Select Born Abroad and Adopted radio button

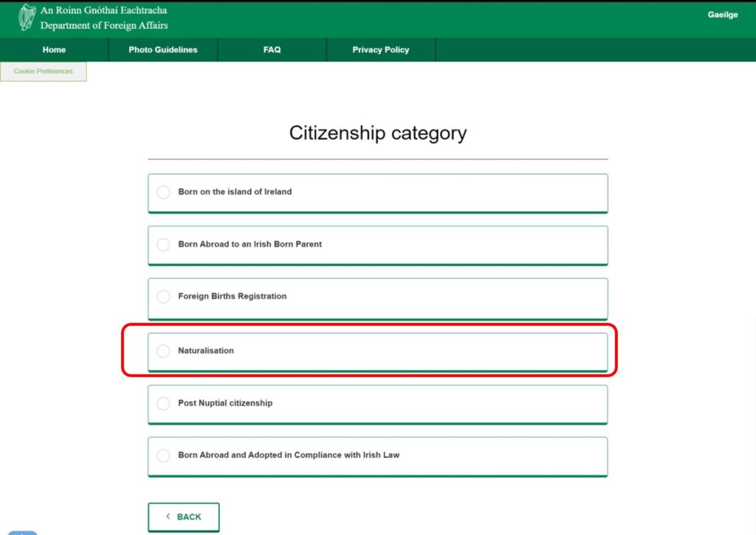tap(163, 455)
